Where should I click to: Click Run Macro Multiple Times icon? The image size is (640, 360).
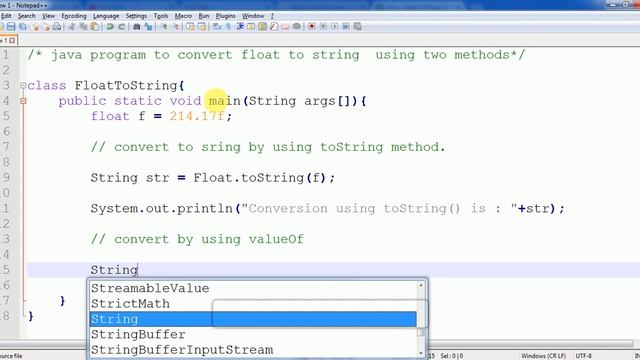[346, 27]
